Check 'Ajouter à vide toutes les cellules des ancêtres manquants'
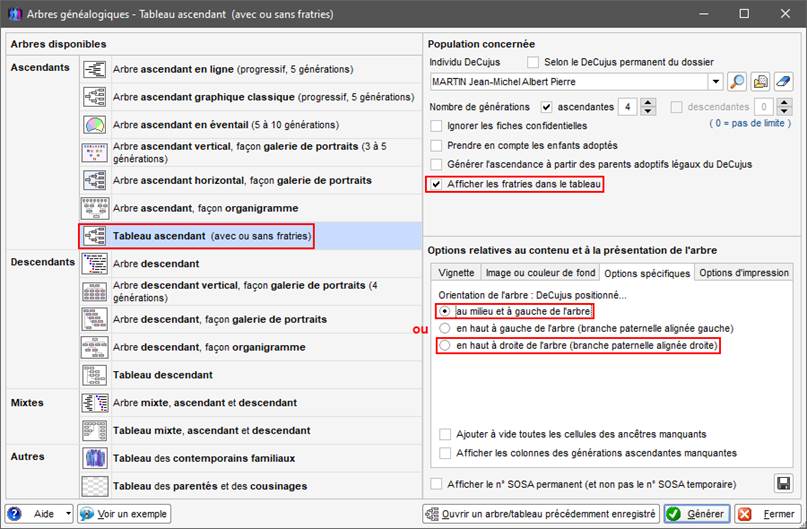Viewport: 807px width, 529px height. [445, 434]
